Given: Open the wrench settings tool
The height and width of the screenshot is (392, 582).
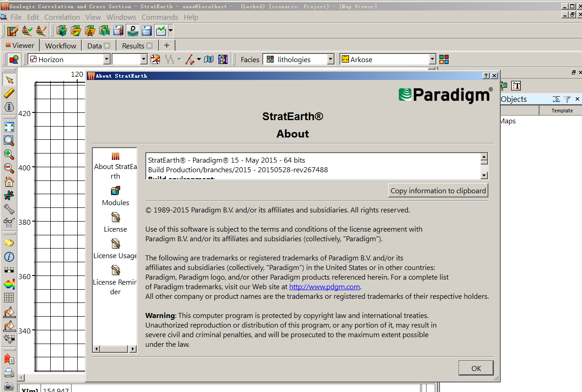Looking at the screenshot, I should pyautogui.click(x=9, y=209).
